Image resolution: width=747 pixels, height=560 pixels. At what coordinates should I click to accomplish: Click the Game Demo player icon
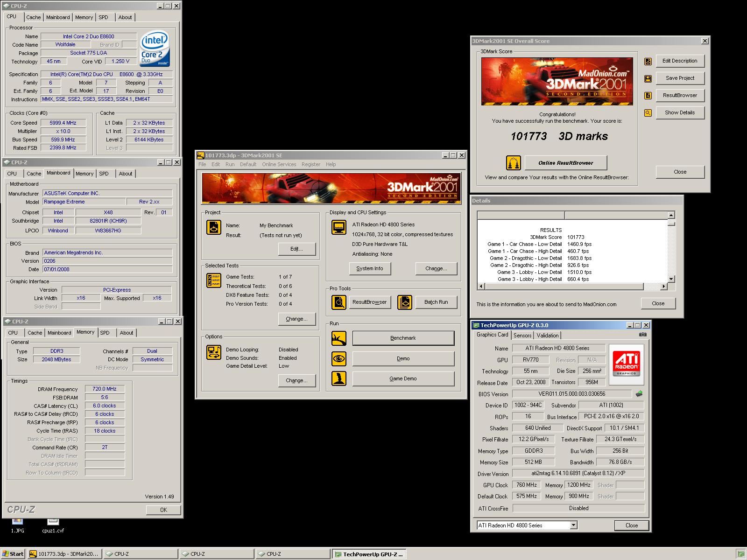[339, 378]
